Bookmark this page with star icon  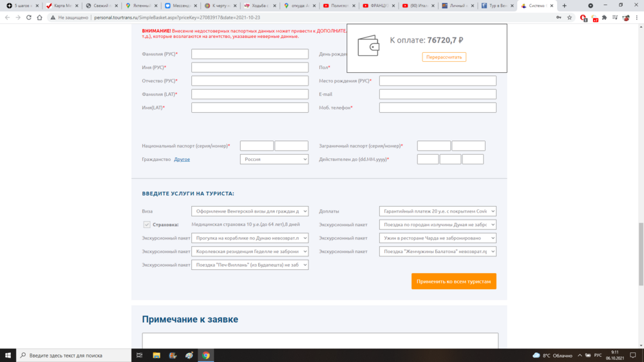(569, 17)
